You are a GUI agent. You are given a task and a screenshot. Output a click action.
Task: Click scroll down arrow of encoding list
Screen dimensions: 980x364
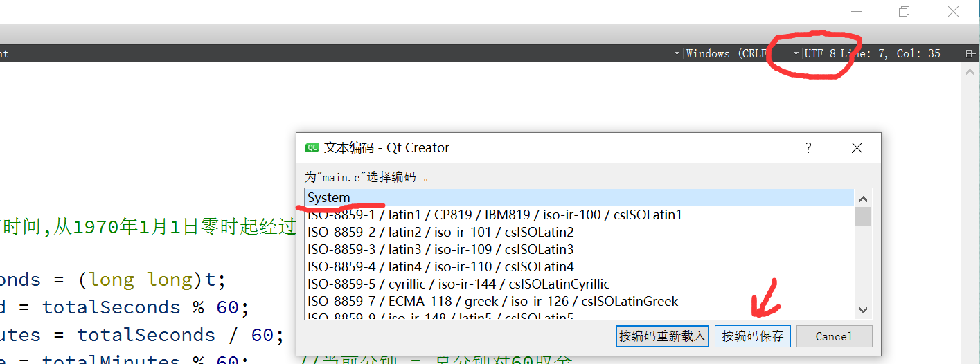[863, 310]
